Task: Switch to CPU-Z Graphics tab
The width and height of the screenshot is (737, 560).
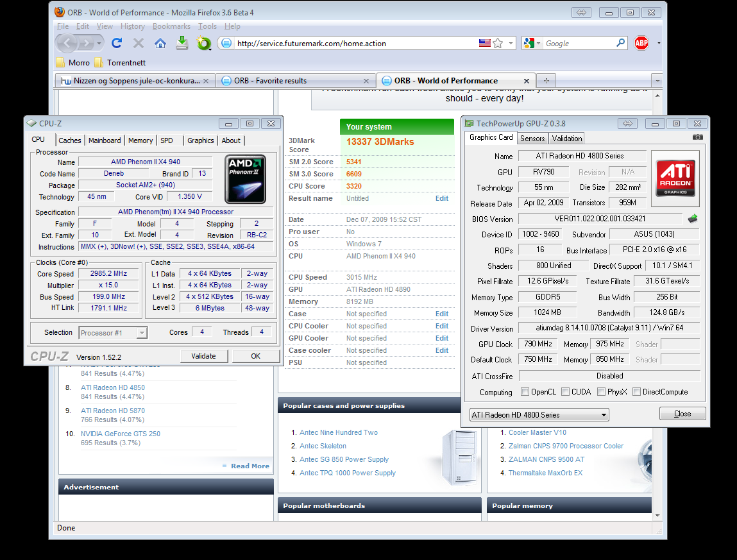Action: (200, 140)
